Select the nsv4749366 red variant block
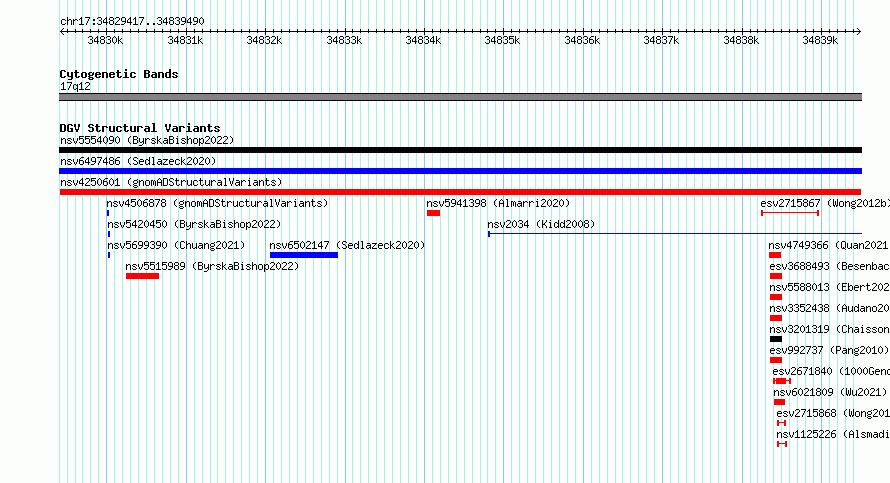Screen dimensions: 890x483 [x=775, y=255]
